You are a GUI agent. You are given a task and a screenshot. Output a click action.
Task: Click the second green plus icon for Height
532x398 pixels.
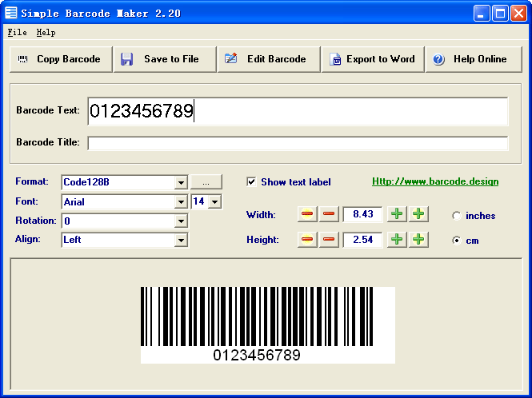click(418, 240)
